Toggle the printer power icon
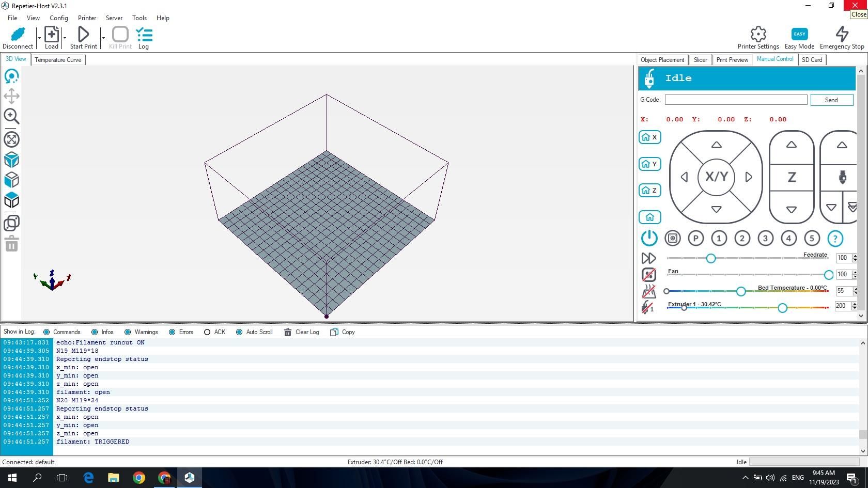This screenshot has width=868, height=488. tap(649, 238)
